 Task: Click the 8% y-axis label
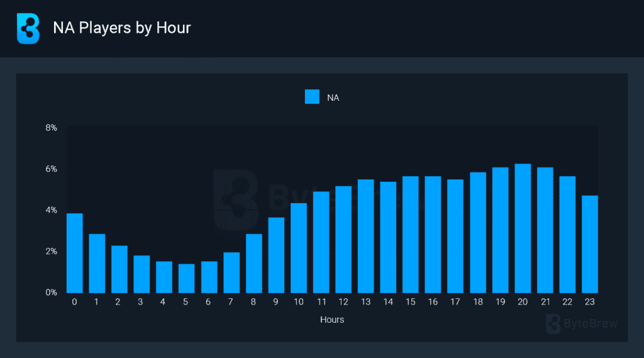[x=51, y=128]
